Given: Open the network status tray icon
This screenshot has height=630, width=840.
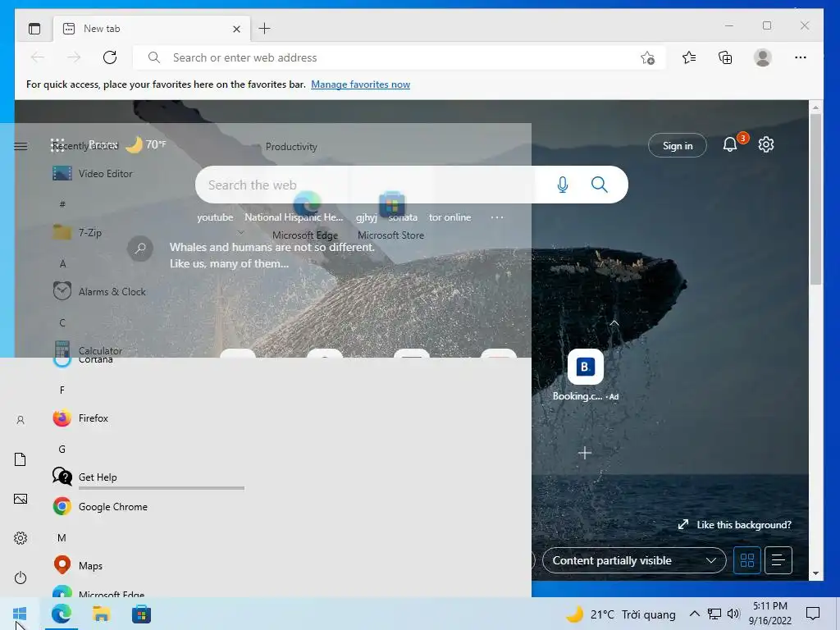Looking at the screenshot, I should 714,614.
